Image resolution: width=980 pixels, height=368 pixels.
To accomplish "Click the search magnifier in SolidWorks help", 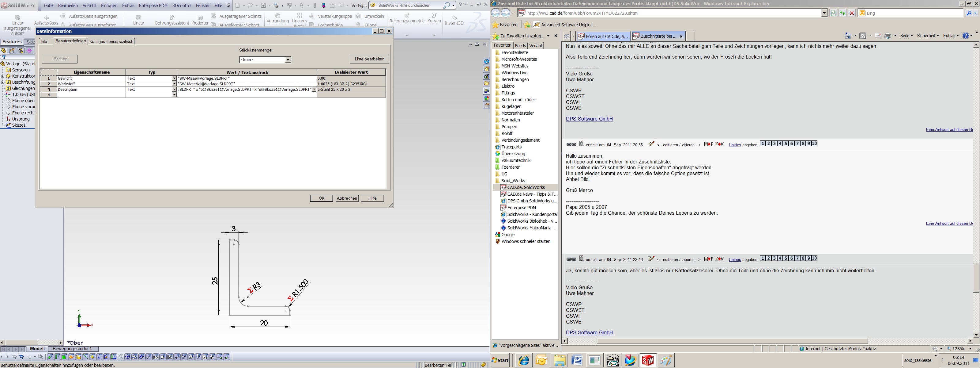I will tap(447, 5).
